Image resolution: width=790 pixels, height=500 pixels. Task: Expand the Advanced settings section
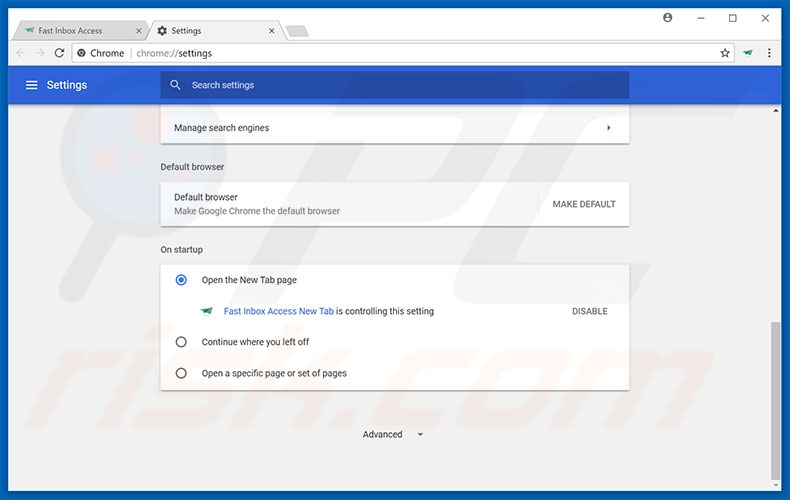pyautogui.click(x=392, y=434)
